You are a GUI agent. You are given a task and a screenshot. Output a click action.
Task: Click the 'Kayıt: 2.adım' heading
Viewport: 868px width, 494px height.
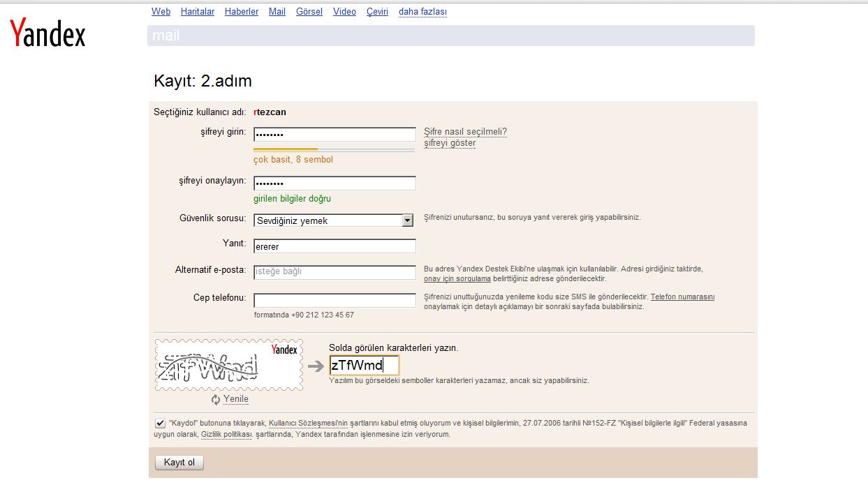coord(203,81)
